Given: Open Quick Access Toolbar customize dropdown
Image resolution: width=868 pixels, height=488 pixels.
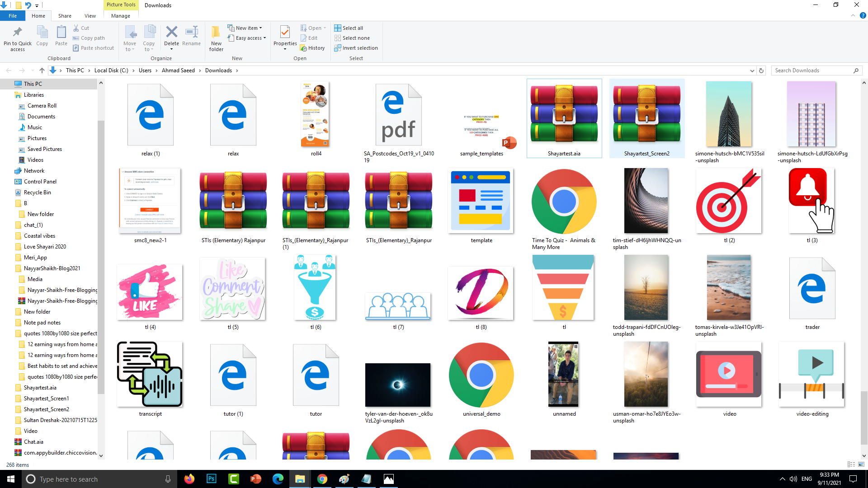Looking at the screenshot, I should coord(37,5).
